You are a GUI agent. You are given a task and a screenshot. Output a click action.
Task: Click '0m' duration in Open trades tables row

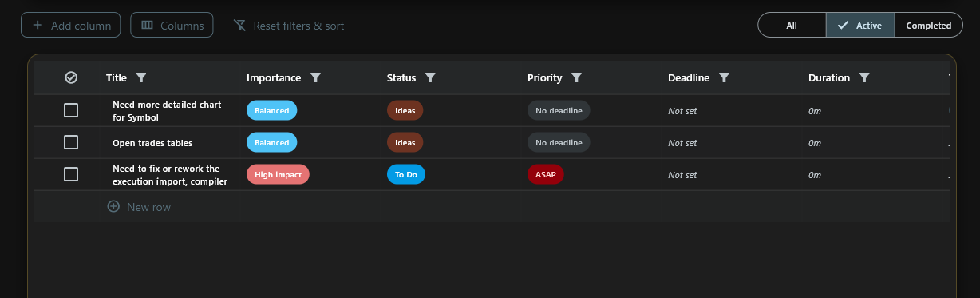tap(815, 142)
